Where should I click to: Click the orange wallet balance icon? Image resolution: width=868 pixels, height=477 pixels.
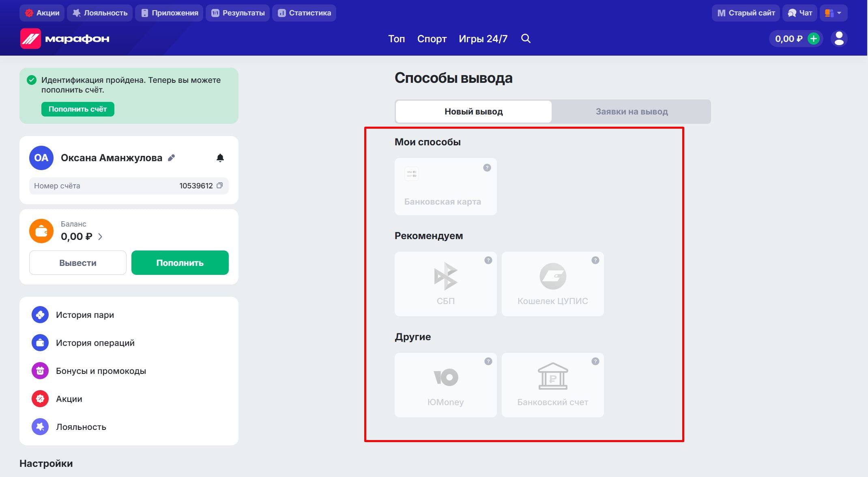click(x=41, y=231)
